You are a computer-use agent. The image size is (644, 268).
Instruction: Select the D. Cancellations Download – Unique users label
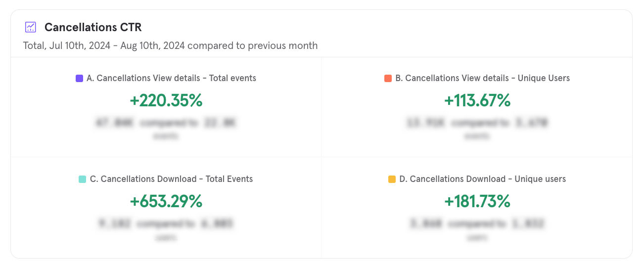(x=482, y=179)
